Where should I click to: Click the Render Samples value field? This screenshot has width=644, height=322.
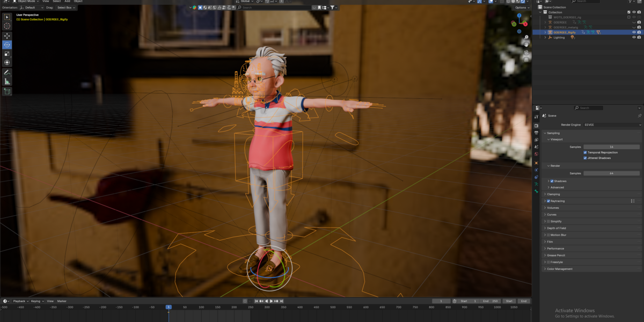pyautogui.click(x=612, y=173)
